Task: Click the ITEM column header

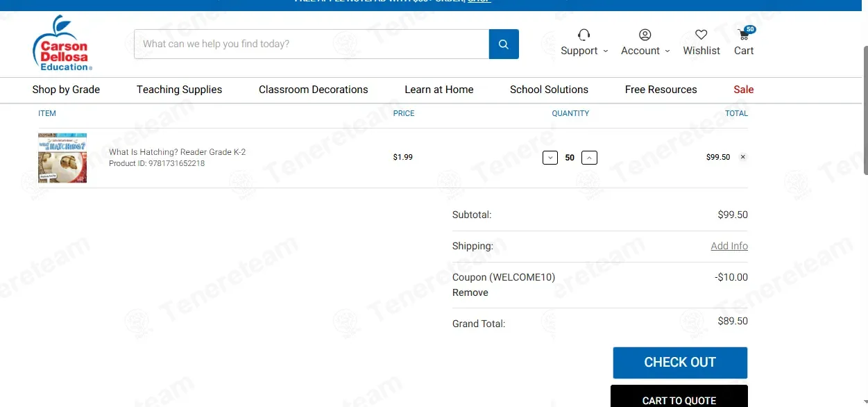Action: coord(47,113)
